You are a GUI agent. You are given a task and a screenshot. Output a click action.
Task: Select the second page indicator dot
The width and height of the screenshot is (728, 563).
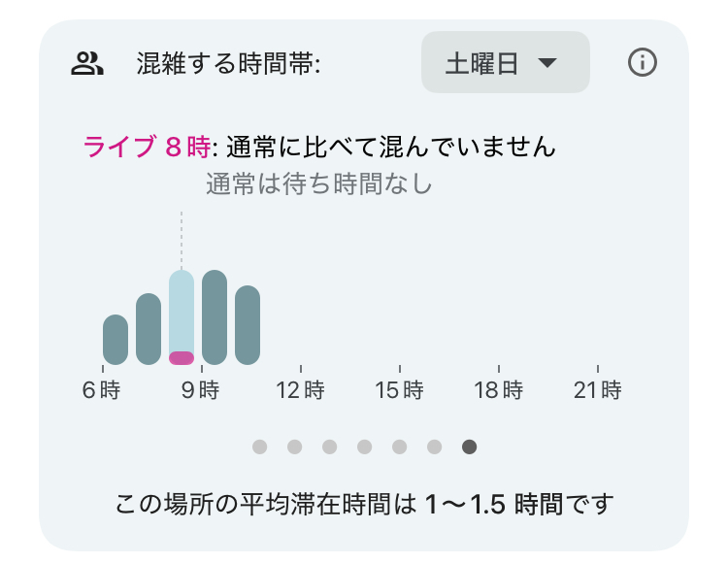tap(294, 447)
